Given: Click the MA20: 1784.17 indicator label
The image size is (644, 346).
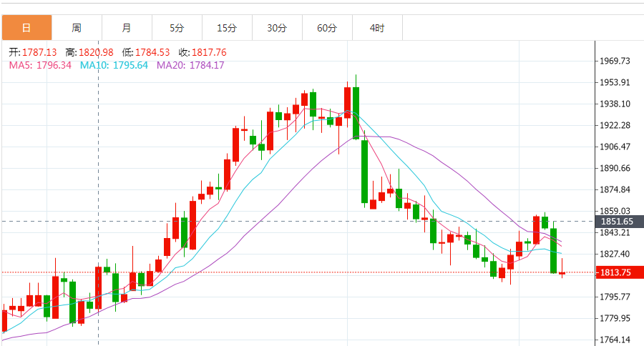Looking at the screenshot, I should (x=190, y=65).
